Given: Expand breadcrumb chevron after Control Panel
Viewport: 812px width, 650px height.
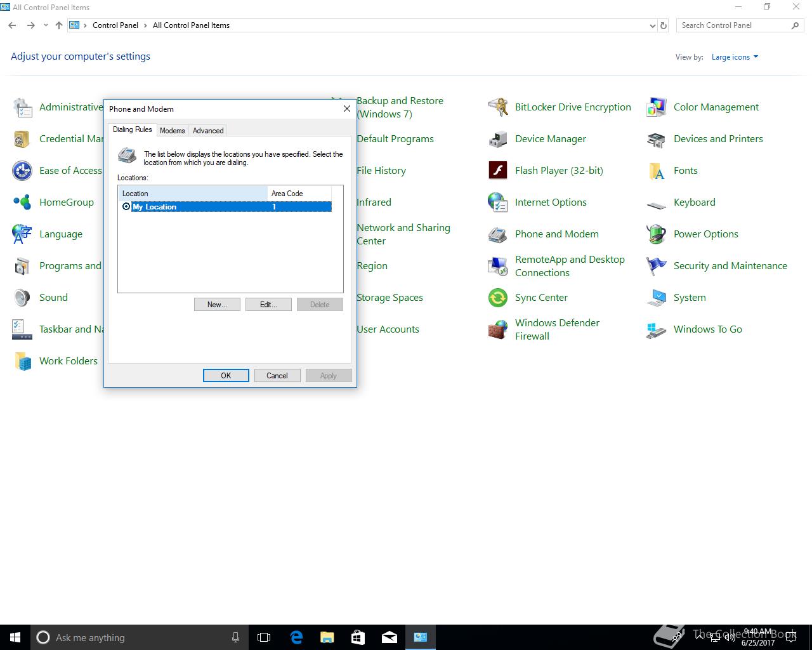Looking at the screenshot, I should 146,25.
